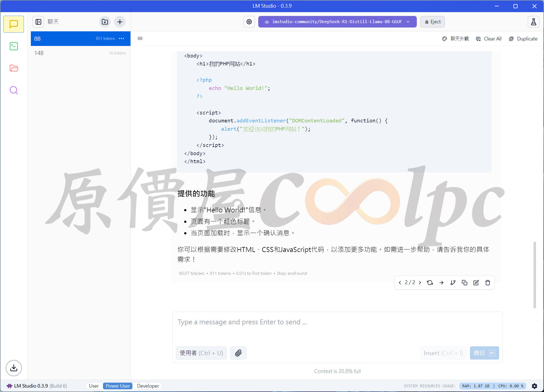Screen dimensions: 544x392
Task: Click the chat vertical scrollbar
Action: click(535, 275)
